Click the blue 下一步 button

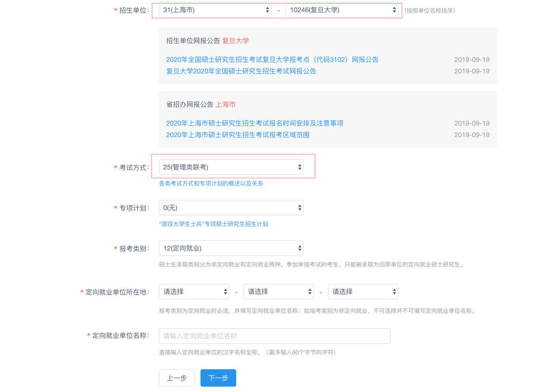(x=218, y=378)
